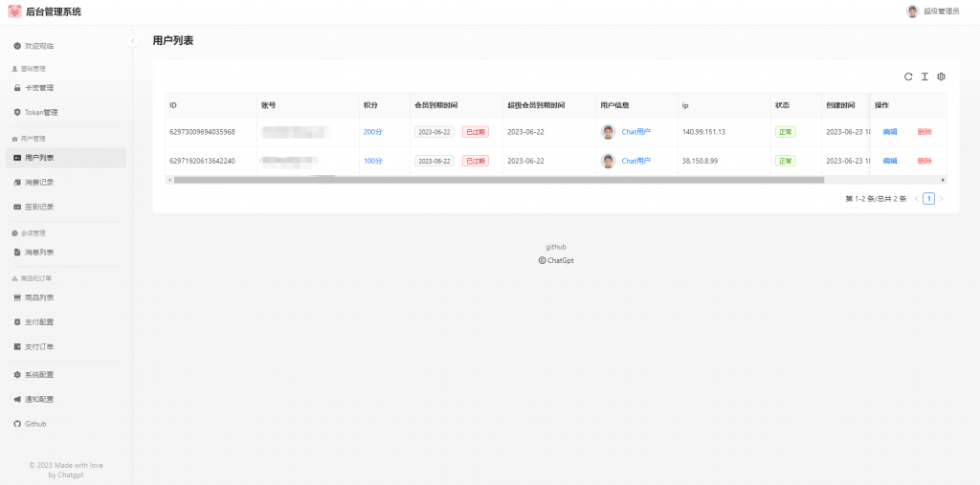Open 签到记录 menu item
Screen dimensions: 980x485
(66, 207)
